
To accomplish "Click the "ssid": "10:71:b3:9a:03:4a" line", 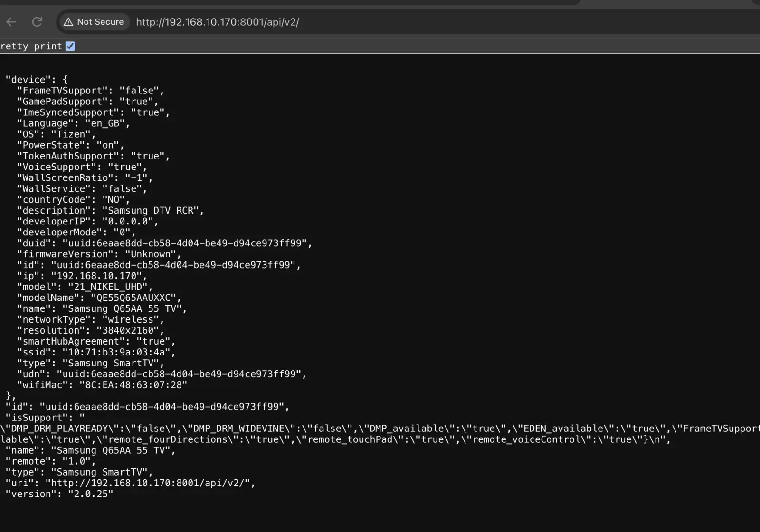I will click(x=96, y=353).
